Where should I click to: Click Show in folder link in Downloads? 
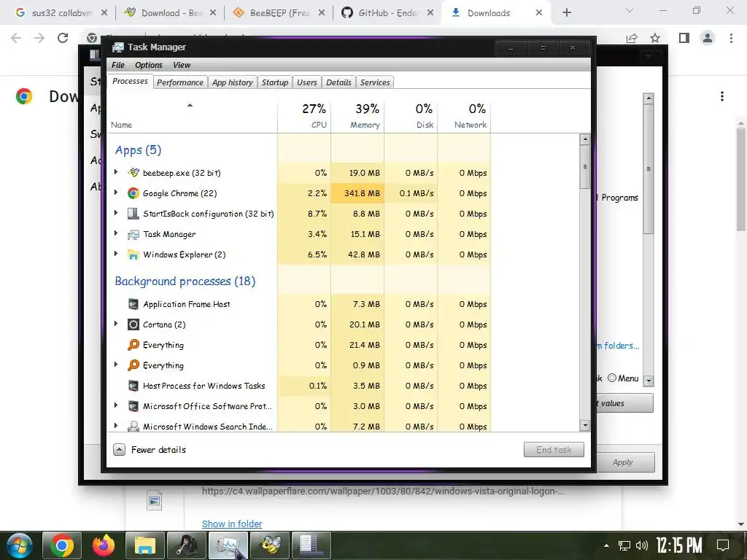(232, 524)
